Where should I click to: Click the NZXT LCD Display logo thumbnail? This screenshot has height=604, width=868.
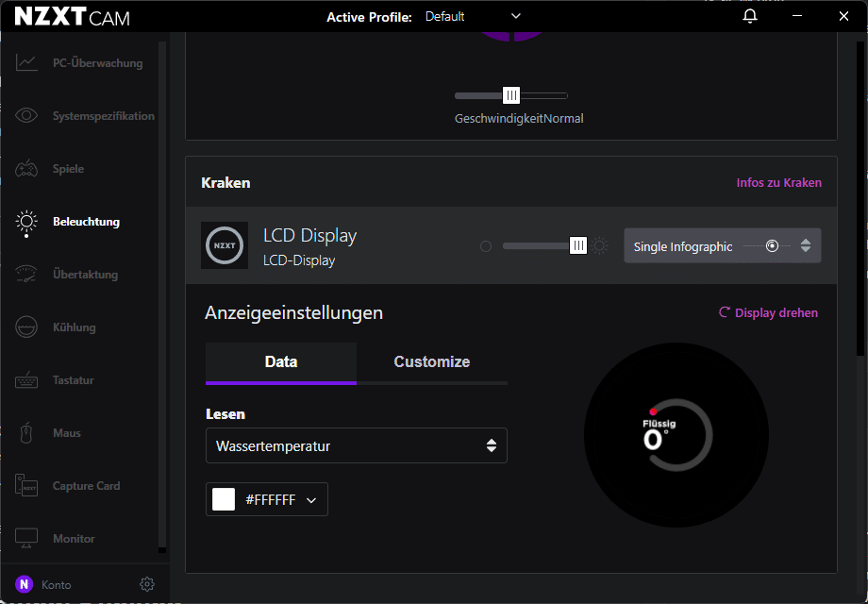point(225,245)
